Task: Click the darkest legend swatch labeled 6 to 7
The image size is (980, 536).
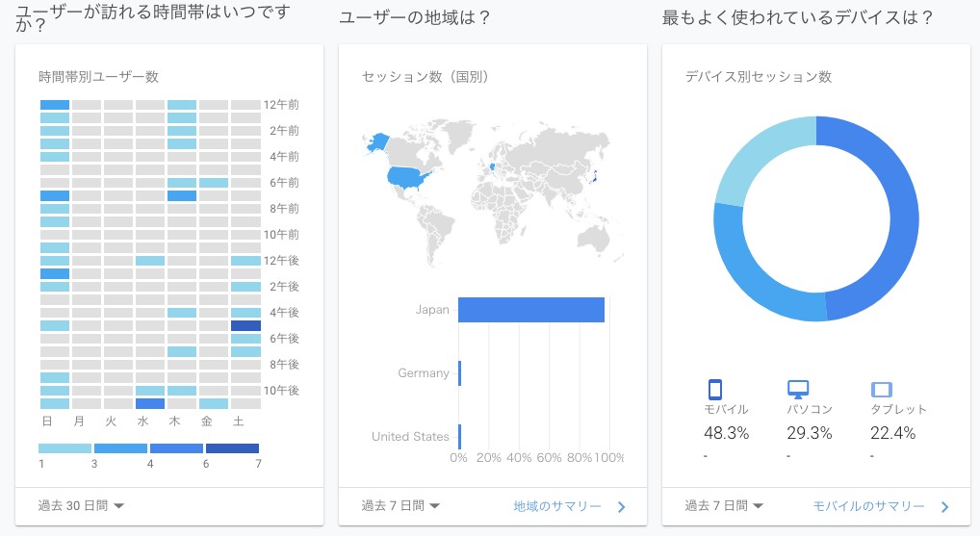Action: pos(233,447)
